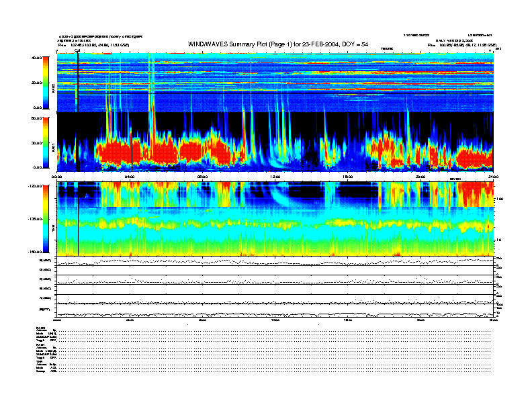Click the red region at TNR top-right corner
The height and width of the screenshot is (411, 532).
[478, 195]
